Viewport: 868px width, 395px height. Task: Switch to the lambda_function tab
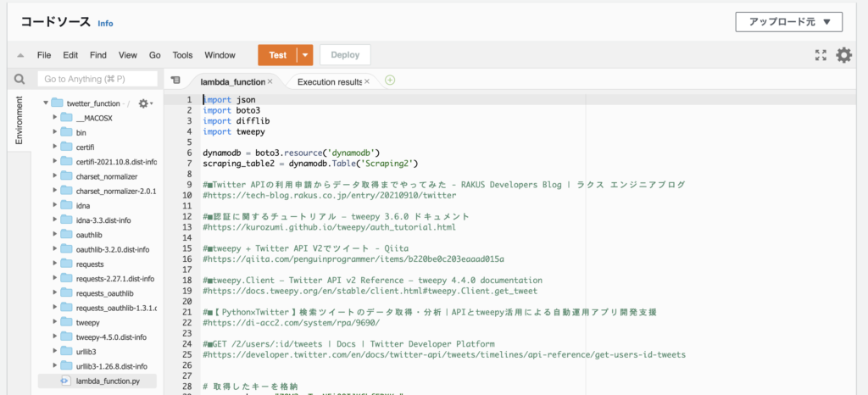click(x=232, y=81)
